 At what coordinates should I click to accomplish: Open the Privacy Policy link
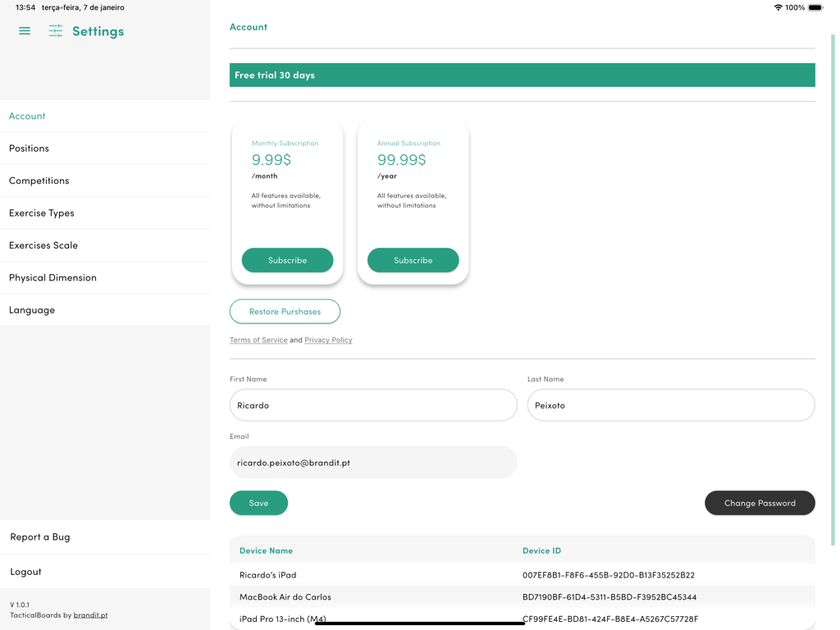pos(328,339)
